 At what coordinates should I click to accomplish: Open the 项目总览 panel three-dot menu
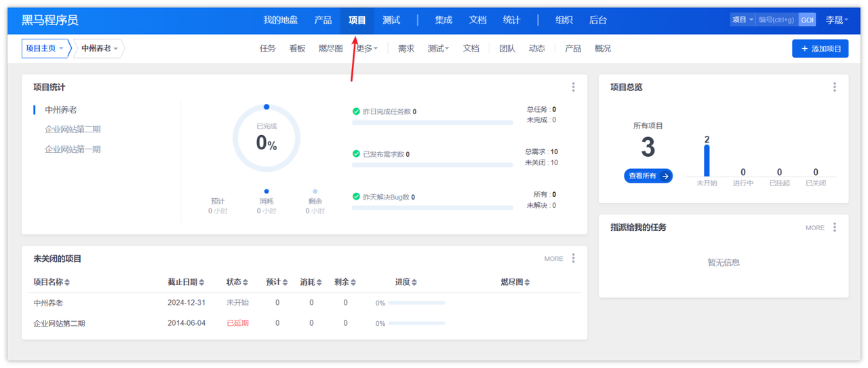[x=835, y=87]
